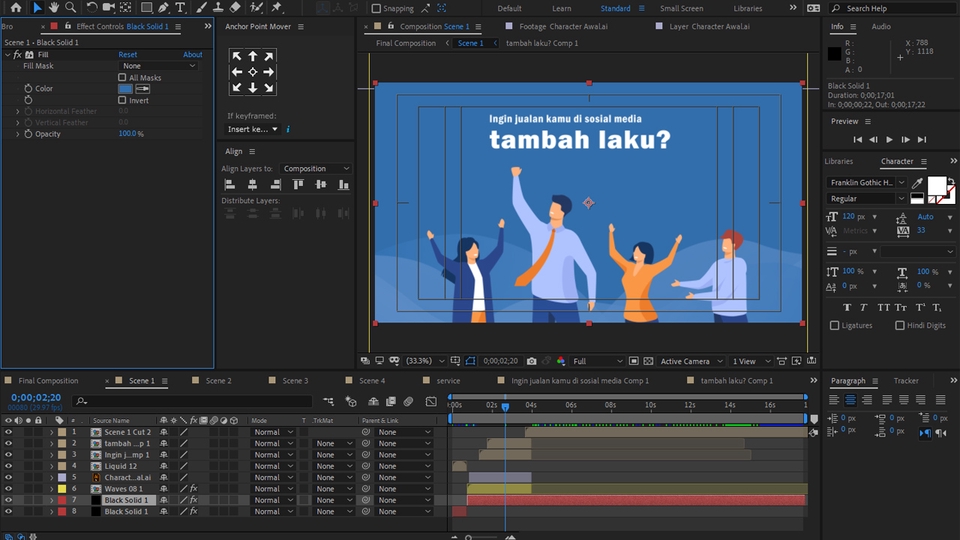Switch to the Scene 2 timeline tab
960x540 pixels.
pyautogui.click(x=218, y=381)
